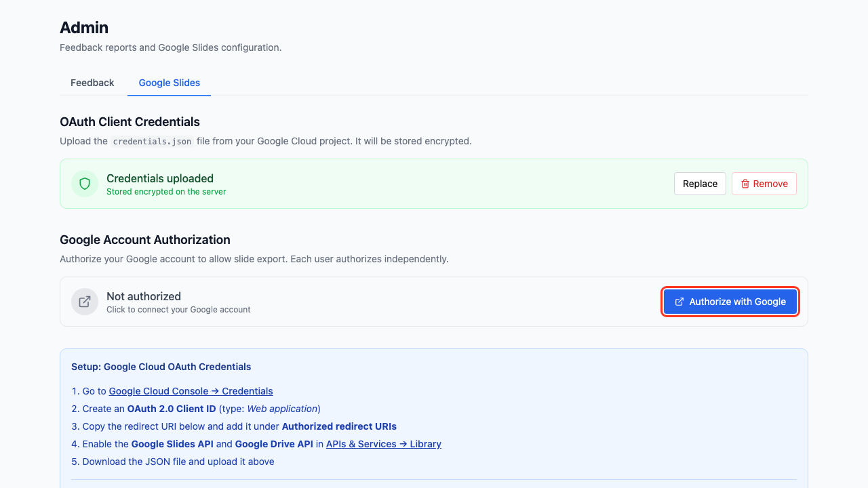The width and height of the screenshot is (868, 488).
Task: Click the Credentials uploaded status text
Action: point(160,178)
